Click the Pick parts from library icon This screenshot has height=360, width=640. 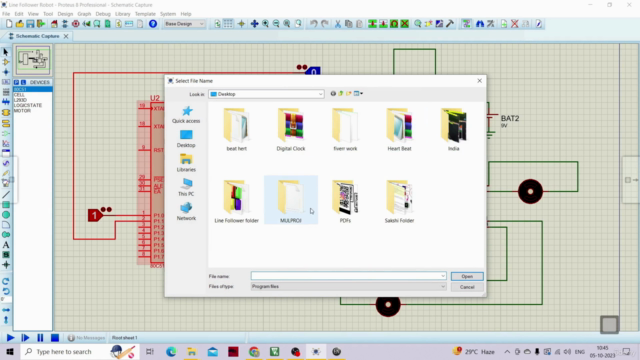418,24
